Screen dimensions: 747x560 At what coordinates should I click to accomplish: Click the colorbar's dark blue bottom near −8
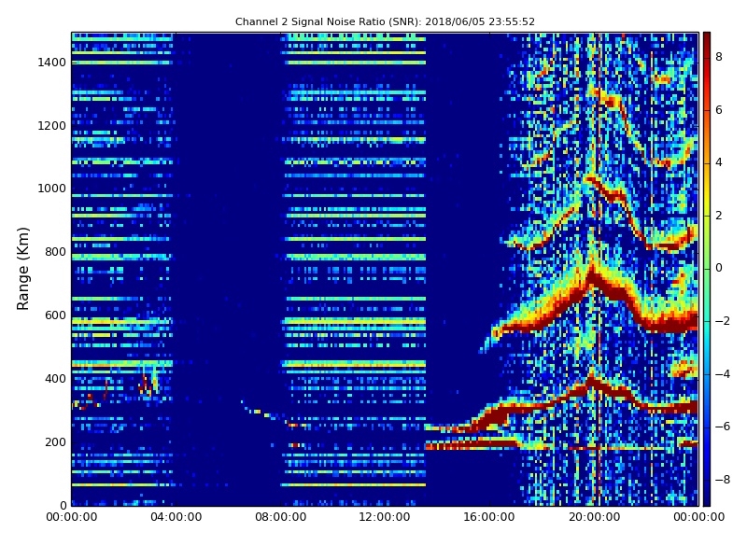(707, 480)
